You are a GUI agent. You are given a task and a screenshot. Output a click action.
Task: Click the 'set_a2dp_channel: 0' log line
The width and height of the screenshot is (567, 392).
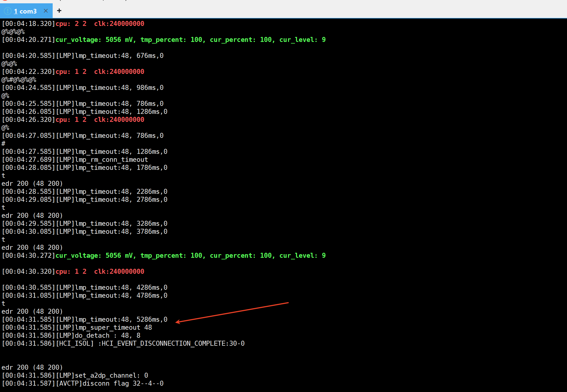pyautogui.click(x=75, y=375)
